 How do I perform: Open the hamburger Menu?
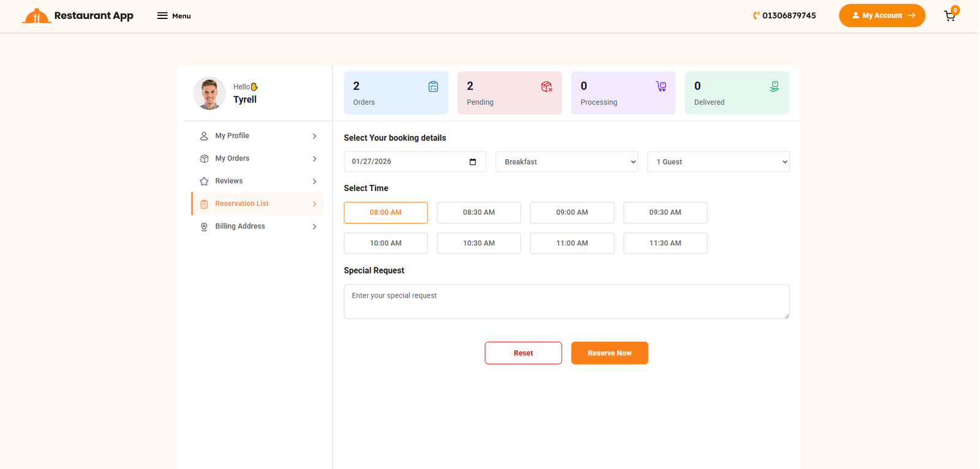174,16
